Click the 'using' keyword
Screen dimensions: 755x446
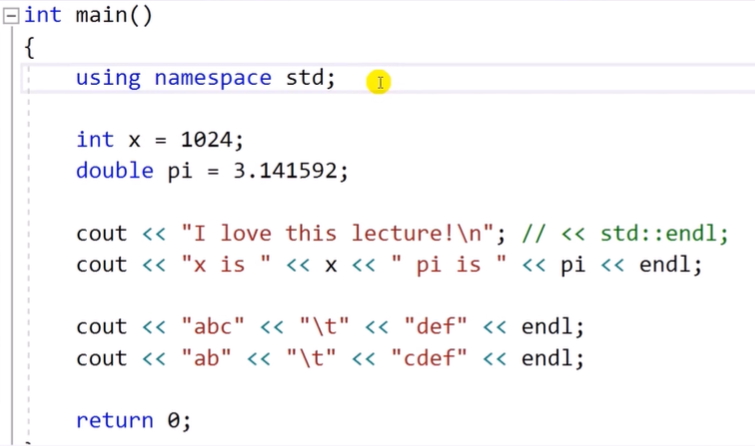108,79
